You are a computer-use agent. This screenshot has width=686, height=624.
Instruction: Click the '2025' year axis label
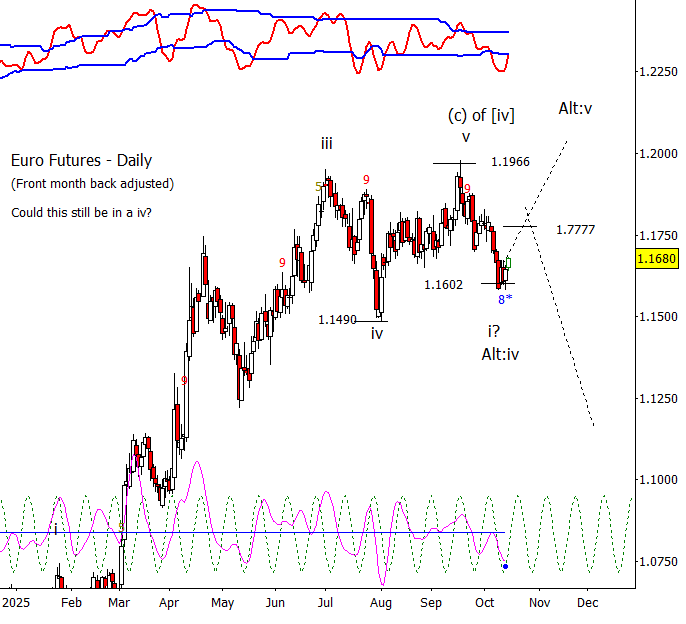(x=16, y=603)
